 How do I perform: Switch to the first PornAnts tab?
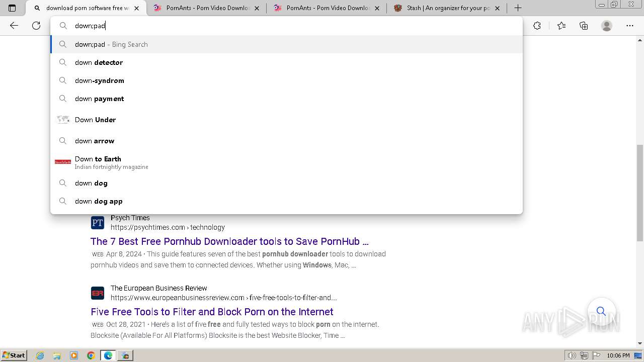(202, 8)
